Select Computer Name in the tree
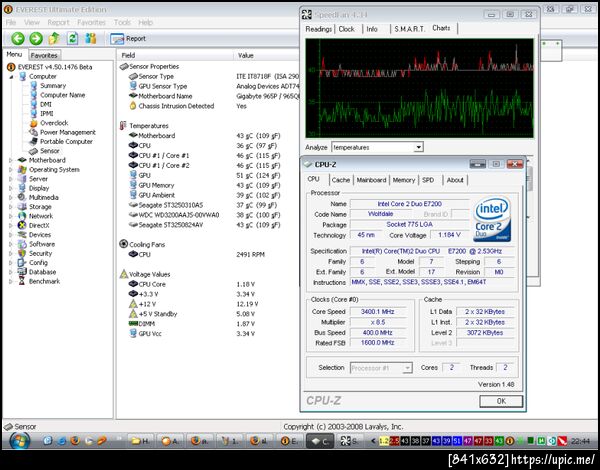 click(x=62, y=95)
